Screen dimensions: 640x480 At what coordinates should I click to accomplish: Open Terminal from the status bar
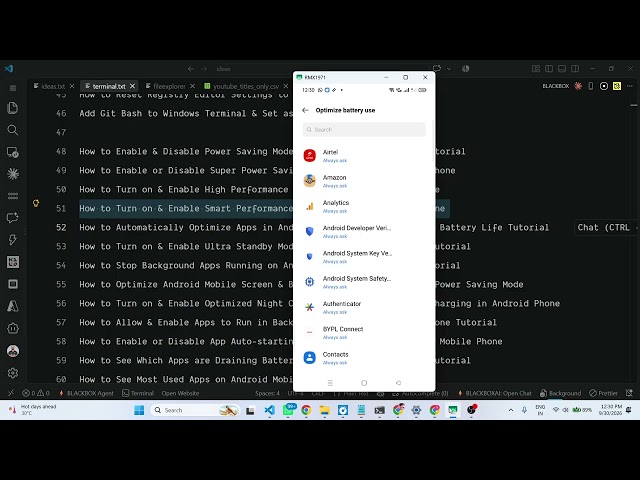[138, 393]
